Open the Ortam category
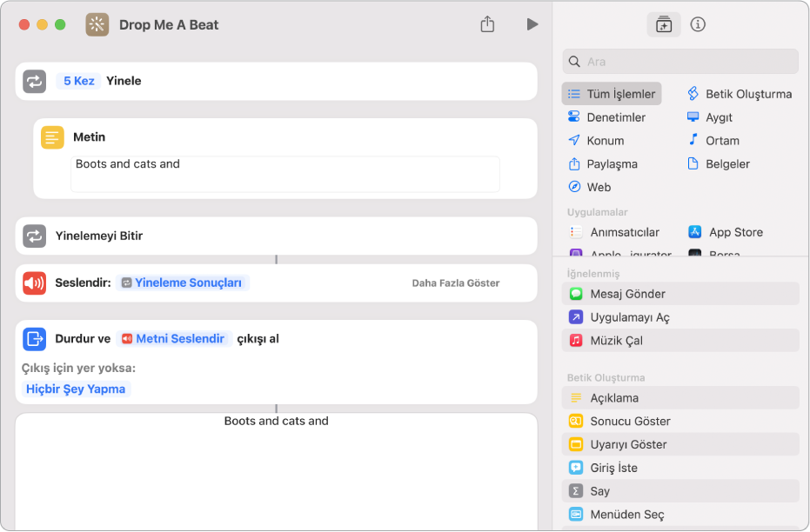 713,141
